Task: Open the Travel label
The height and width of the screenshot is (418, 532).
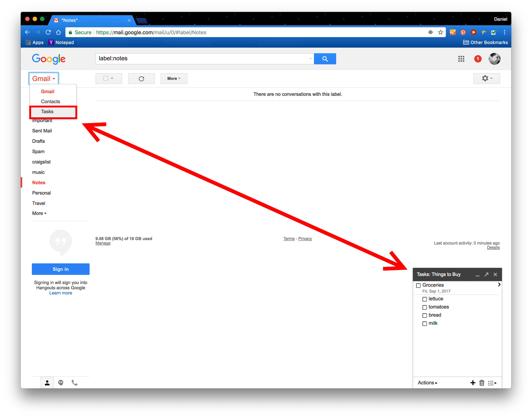Action: click(x=39, y=203)
